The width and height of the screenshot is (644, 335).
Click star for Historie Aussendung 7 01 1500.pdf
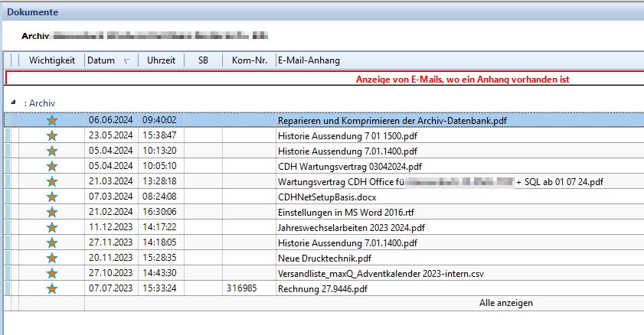(52, 135)
